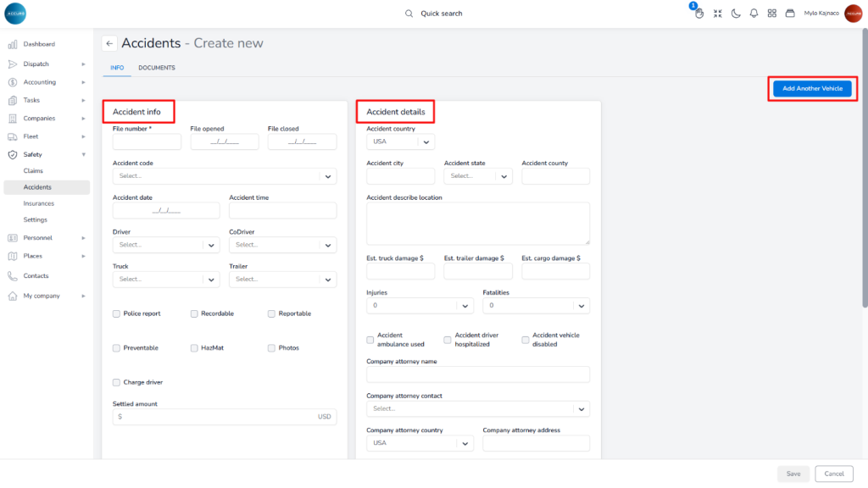Open Claims in the Safety submenu
Image resolution: width=868 pixels, height=488 pixels.
(34, 171)
